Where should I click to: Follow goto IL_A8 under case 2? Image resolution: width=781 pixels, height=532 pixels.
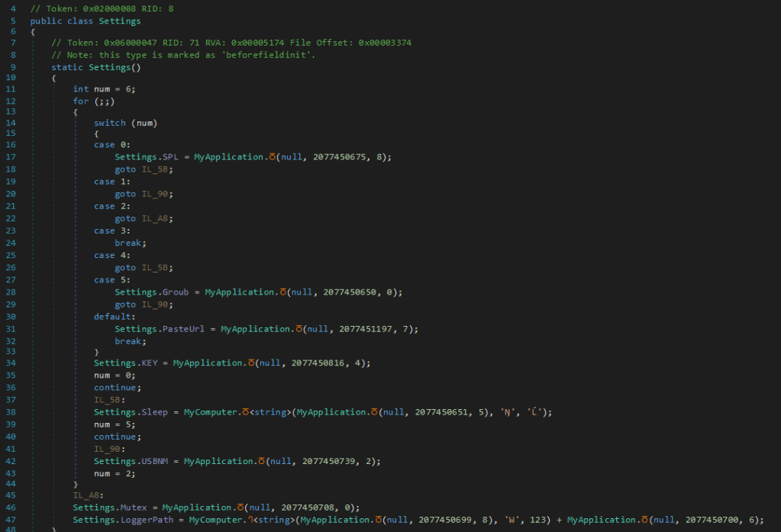(x=157, y=218)
